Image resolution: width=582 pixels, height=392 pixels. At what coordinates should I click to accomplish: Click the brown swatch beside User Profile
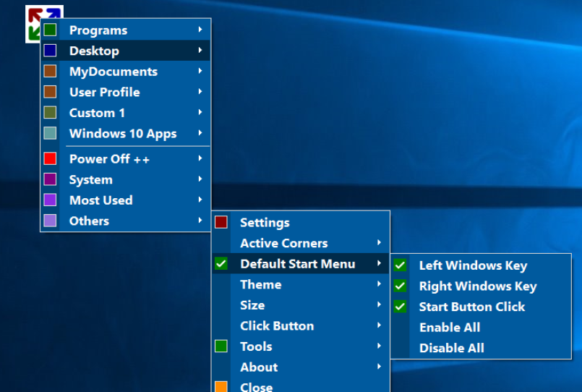pyautogui.click(x=50, y=92)
